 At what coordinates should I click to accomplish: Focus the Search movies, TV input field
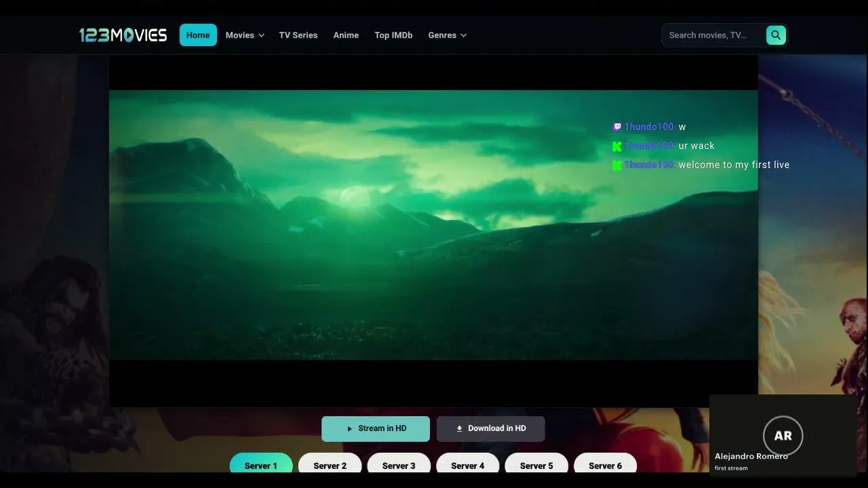[x=713, y=35]
